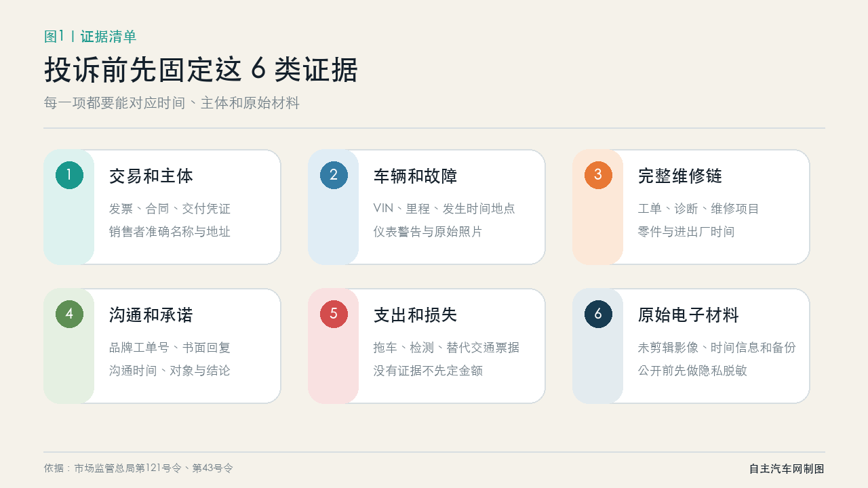Click the text 发票、合同、交付凭证

tap(170, 209)
